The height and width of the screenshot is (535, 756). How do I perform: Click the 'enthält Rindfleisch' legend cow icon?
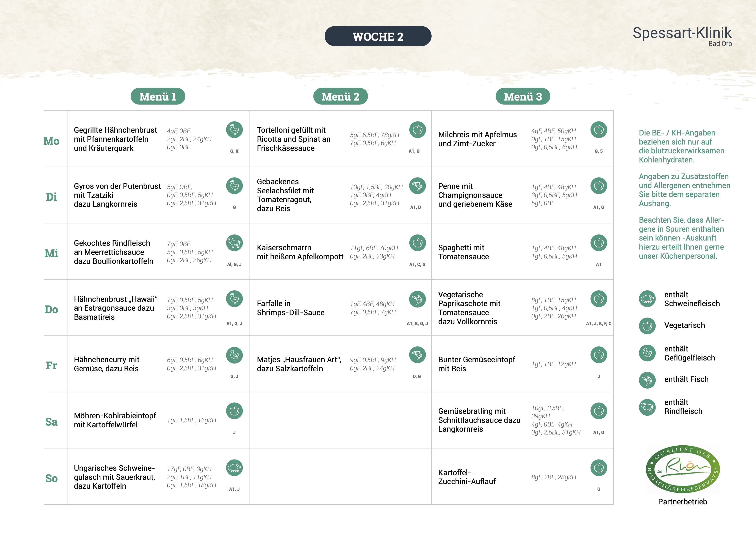point(647,407)
